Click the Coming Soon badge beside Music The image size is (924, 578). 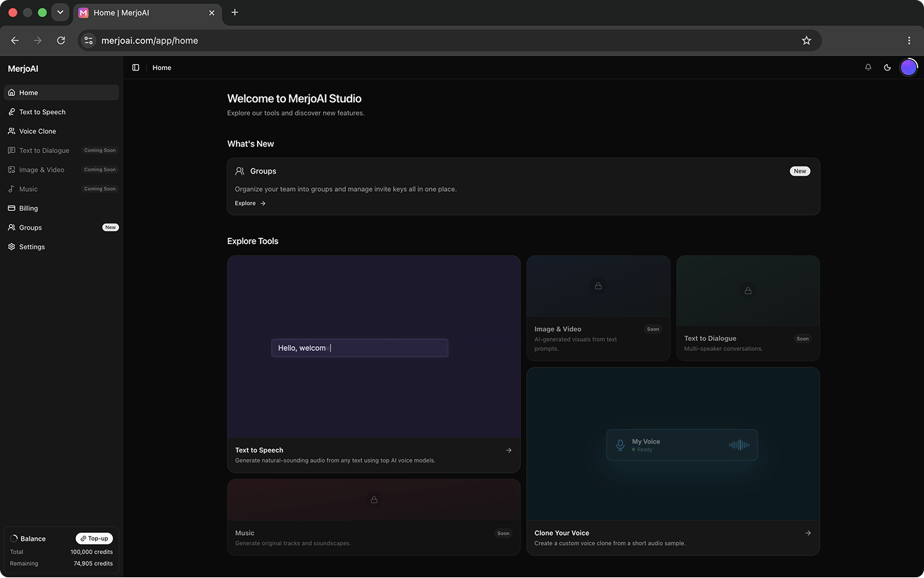(x=100, y=189)
